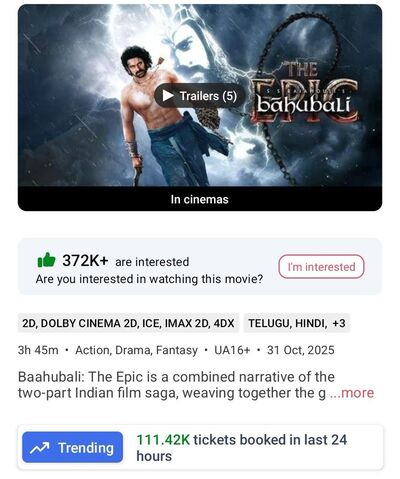Click the 31 Oct, 2025 release date

click(x=301, y=350)
